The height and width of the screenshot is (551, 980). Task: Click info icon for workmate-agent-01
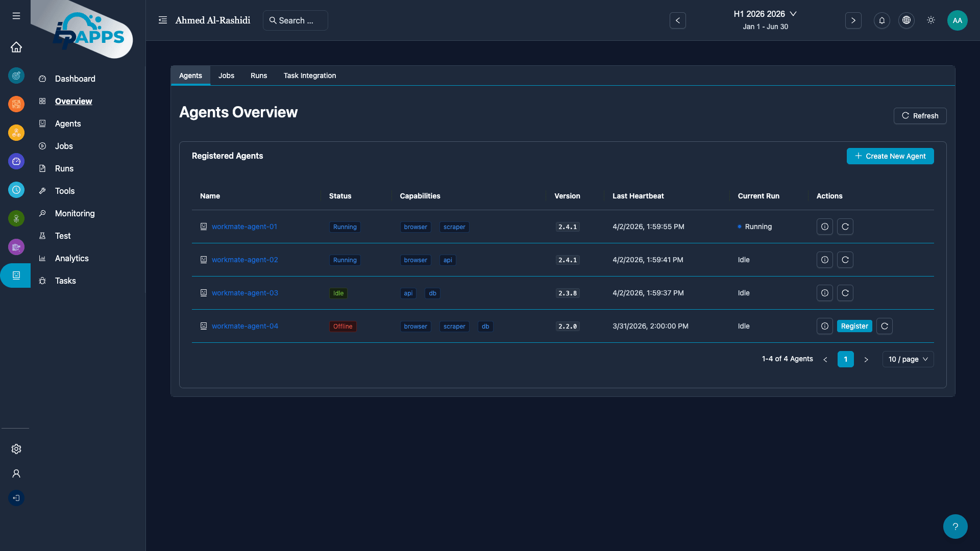[824, 227]
